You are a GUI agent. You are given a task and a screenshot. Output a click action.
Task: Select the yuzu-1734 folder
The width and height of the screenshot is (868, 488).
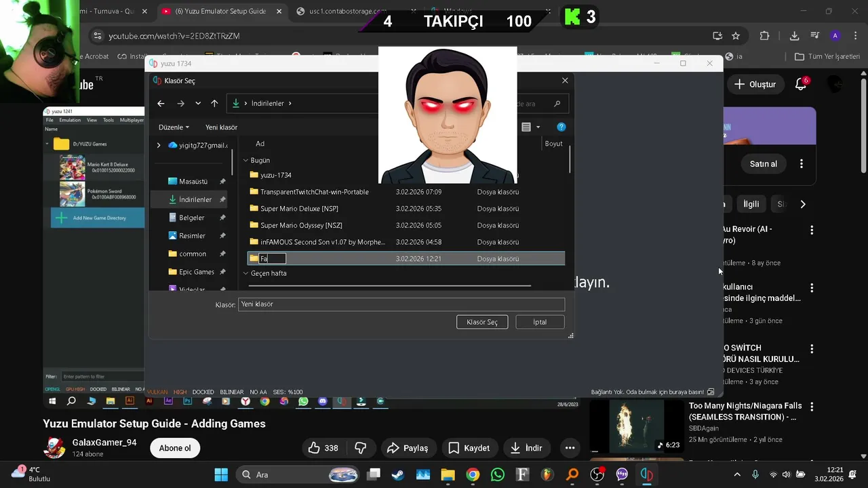pos(275,175)
